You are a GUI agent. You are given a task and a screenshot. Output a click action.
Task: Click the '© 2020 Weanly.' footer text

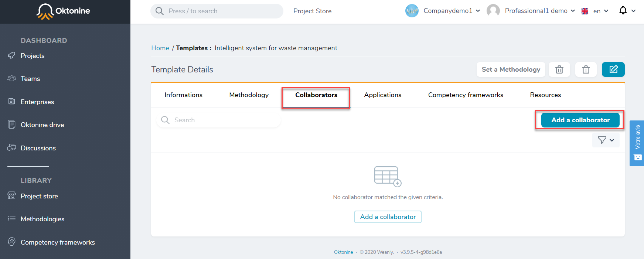click(377, 252)
